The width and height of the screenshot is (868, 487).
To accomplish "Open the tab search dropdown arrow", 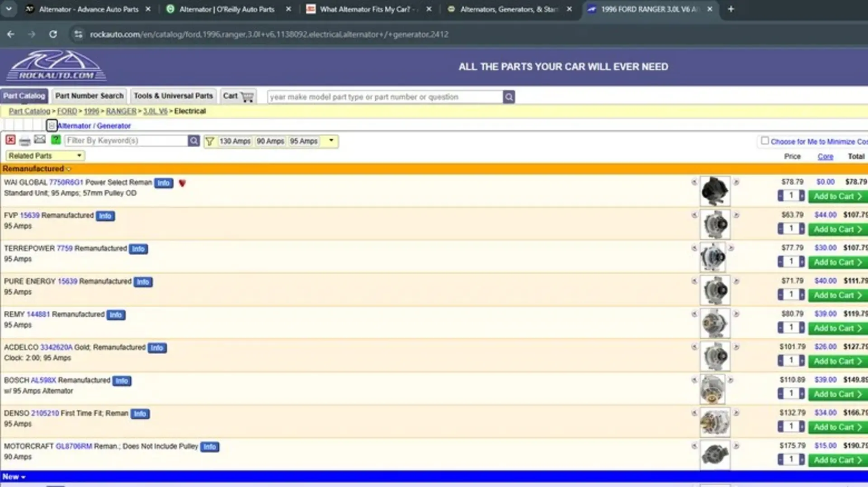I will coord(9,9).
